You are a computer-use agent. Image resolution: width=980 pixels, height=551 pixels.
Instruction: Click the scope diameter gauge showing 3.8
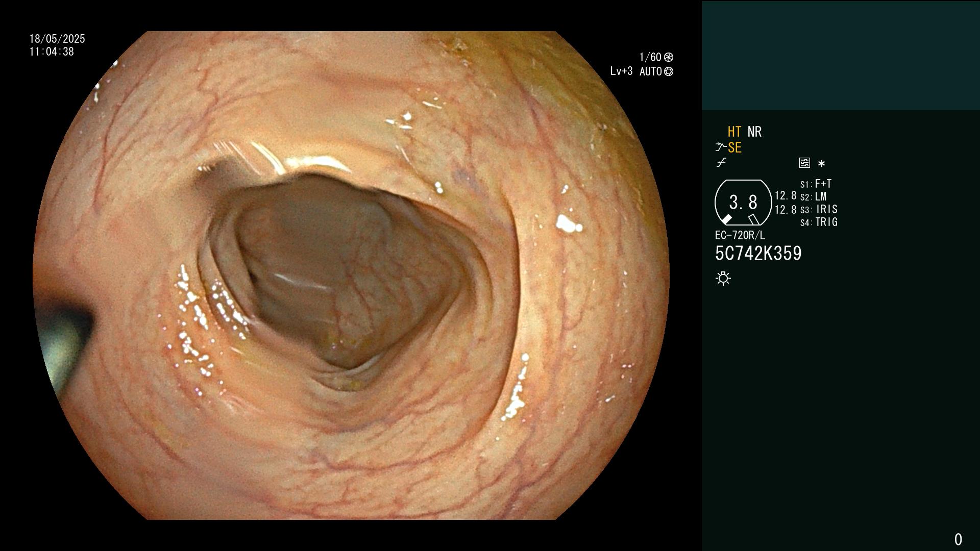743,203
